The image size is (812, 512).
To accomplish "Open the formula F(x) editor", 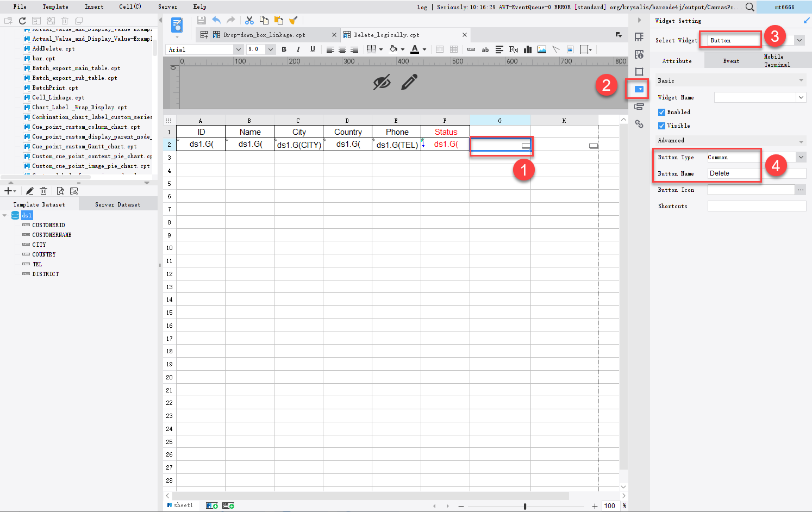I will click(513, 49).
